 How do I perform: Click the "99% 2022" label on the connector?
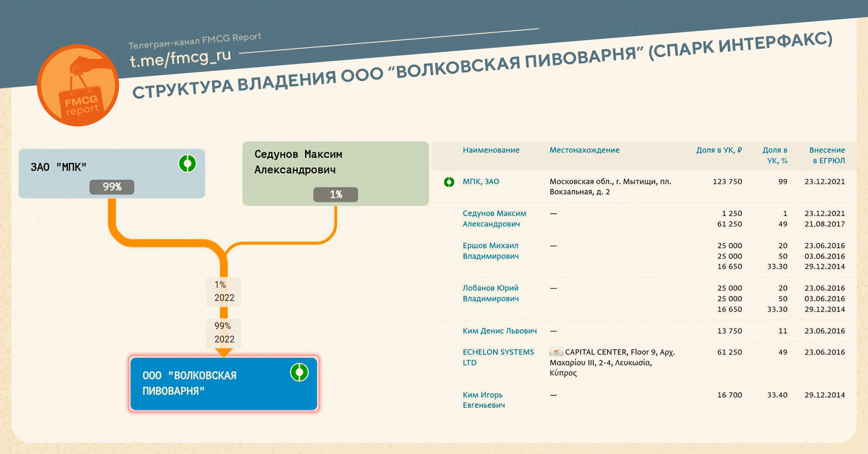point(224,333)
